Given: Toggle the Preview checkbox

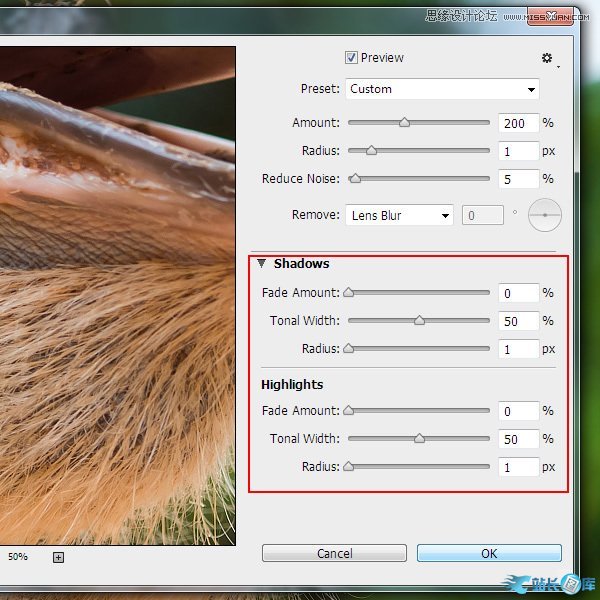Looking at the screenshot, I should pyautogui.click(x=351, y=58).
